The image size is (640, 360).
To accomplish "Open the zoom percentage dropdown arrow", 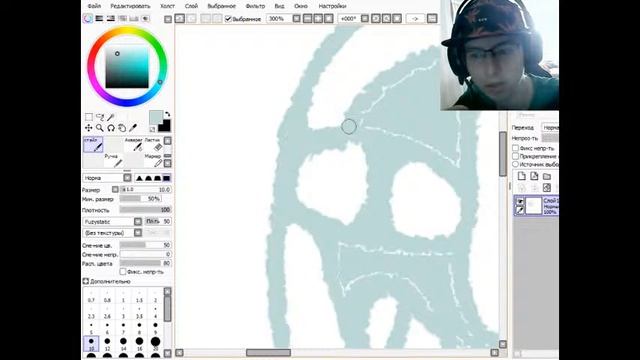I will point(297,18).
